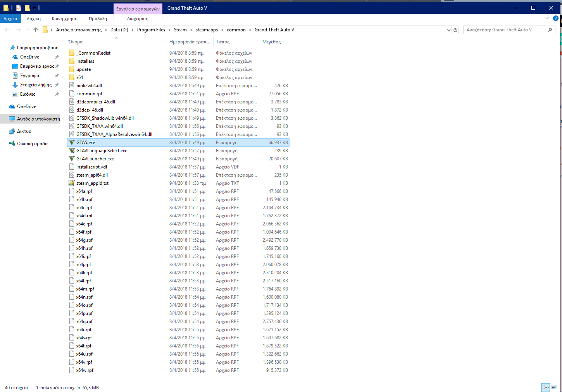Screen dimensions: 562x392
Task: Select the GFSDK_TXAA_AlphaResolve.win64.dll file
Action: [178, 134]
